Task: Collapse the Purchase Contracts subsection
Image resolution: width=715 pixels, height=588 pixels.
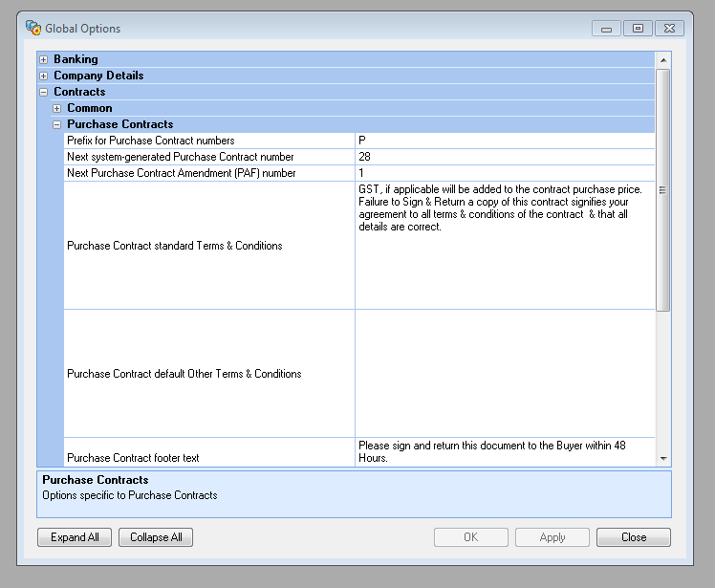Action: 56,124
